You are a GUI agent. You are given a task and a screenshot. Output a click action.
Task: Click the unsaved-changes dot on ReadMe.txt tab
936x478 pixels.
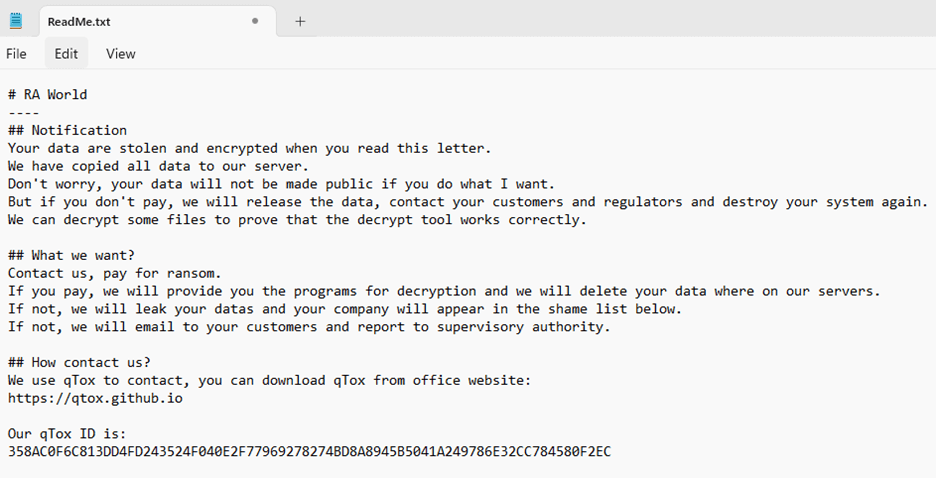point(255,21)
